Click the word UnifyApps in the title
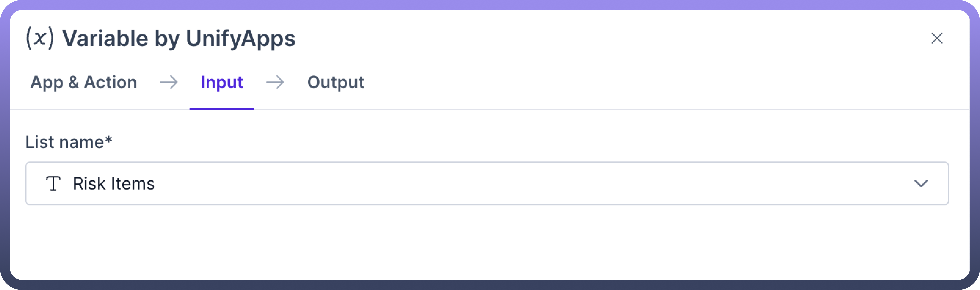The height and width of the screenshot is (290, 980). tap(240, 38)
